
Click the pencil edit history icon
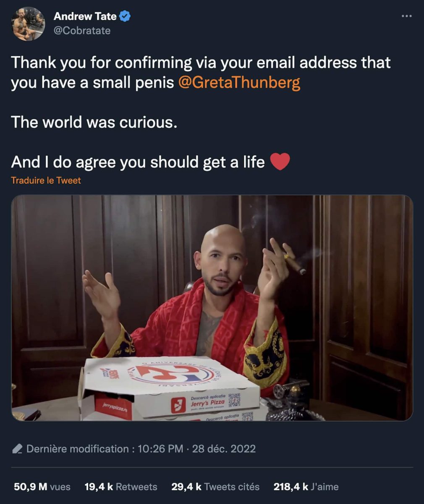point(17,449)
